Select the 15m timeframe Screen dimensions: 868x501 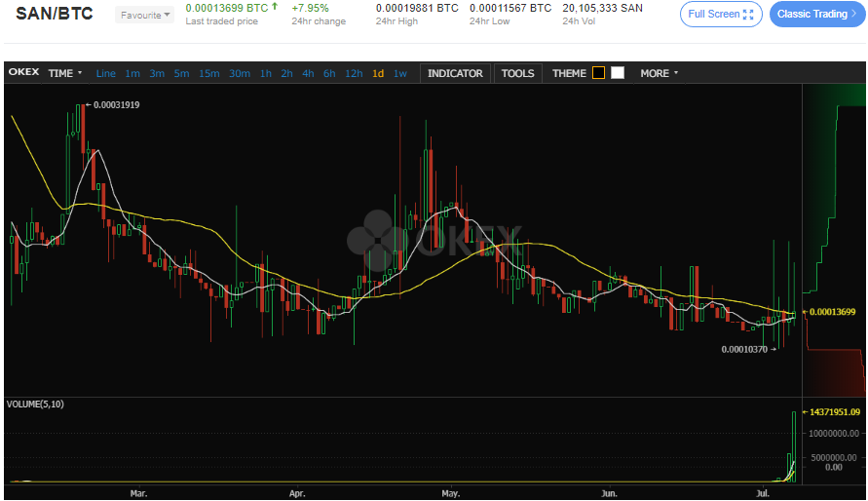tap(208, 73)
